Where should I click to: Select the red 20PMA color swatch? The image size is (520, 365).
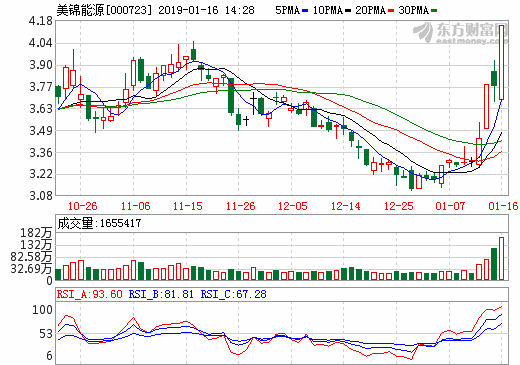391,11
